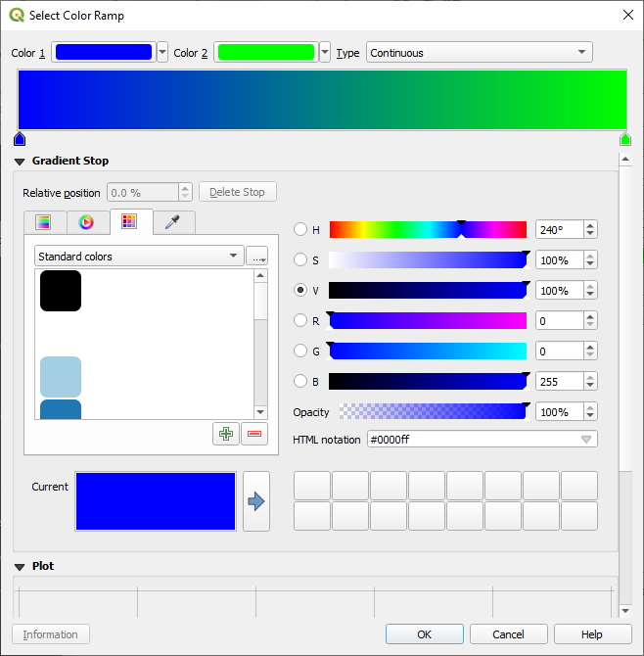
Task: Switch to the color ramp picker tab
Action: pyautogui.click(x=43, y=222)
